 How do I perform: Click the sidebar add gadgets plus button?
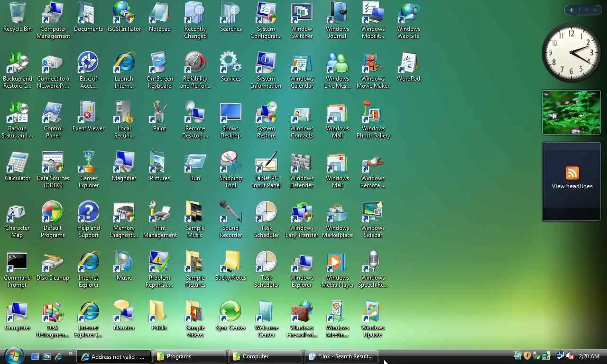(x=571, y=10)
